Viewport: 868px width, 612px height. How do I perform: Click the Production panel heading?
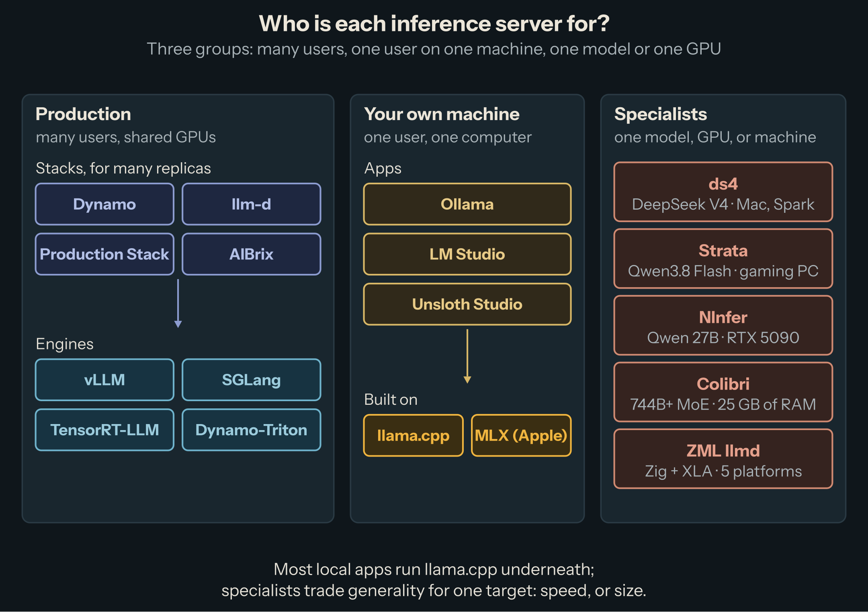(x=83, y=114)
